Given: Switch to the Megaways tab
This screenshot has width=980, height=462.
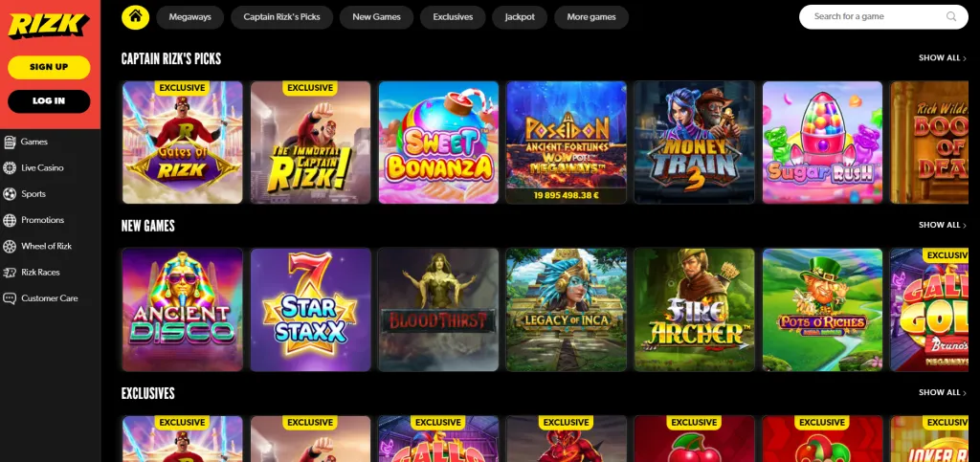Looking at the screenshot, I should pyautogui.click(x=190, y=17).
